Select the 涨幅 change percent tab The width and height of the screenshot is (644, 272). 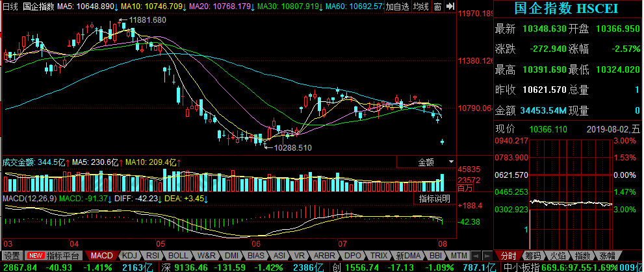coord(606,255)
